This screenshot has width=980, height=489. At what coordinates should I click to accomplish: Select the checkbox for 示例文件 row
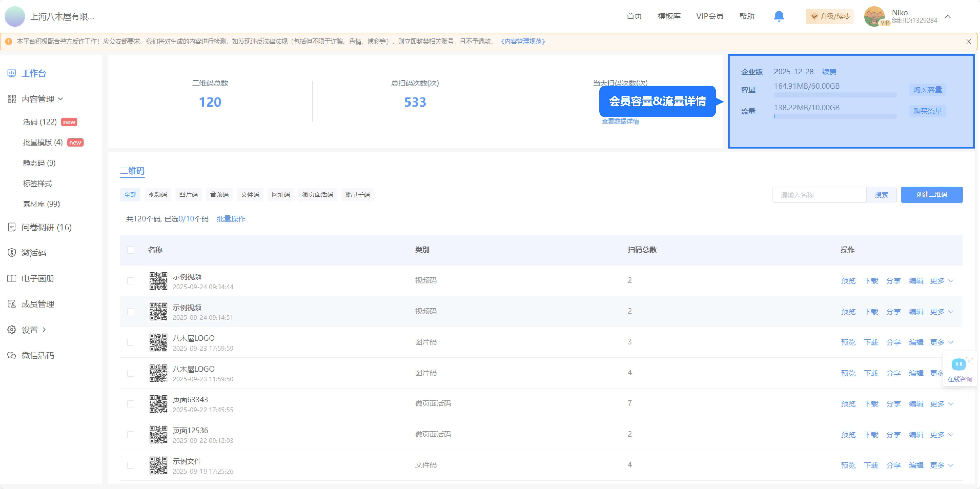coord(130,465)
